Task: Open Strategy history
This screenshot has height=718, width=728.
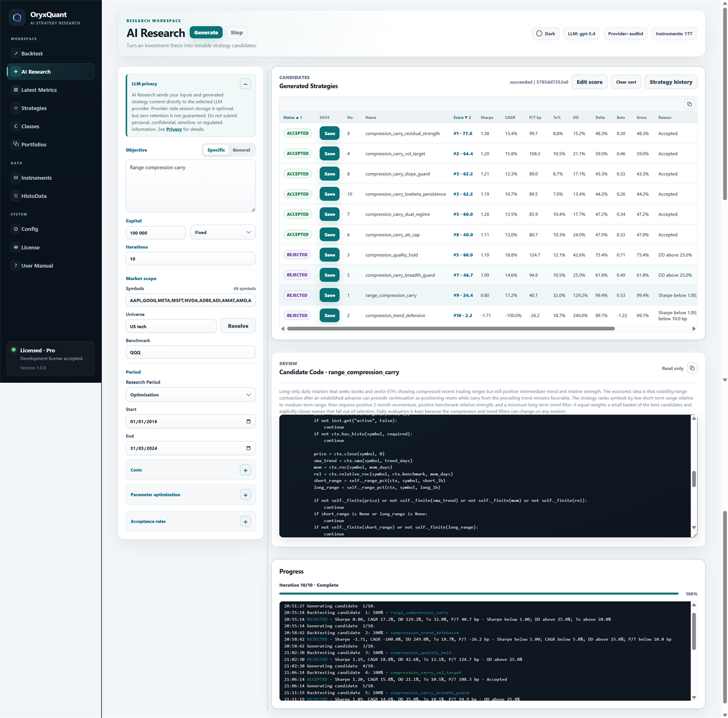Action: pyautogui.click(x=671, y=82)
